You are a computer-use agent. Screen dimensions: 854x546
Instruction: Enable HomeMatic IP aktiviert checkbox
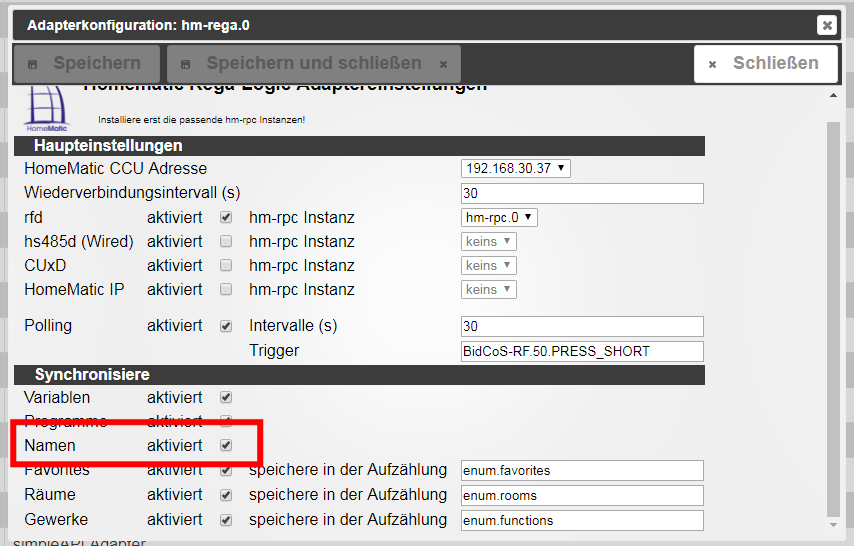(226, 289)
